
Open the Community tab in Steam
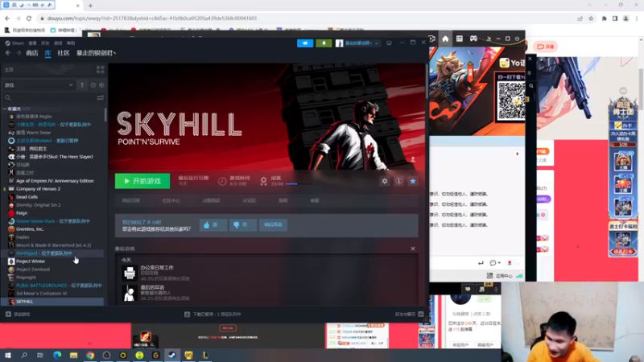click(64, 53)
